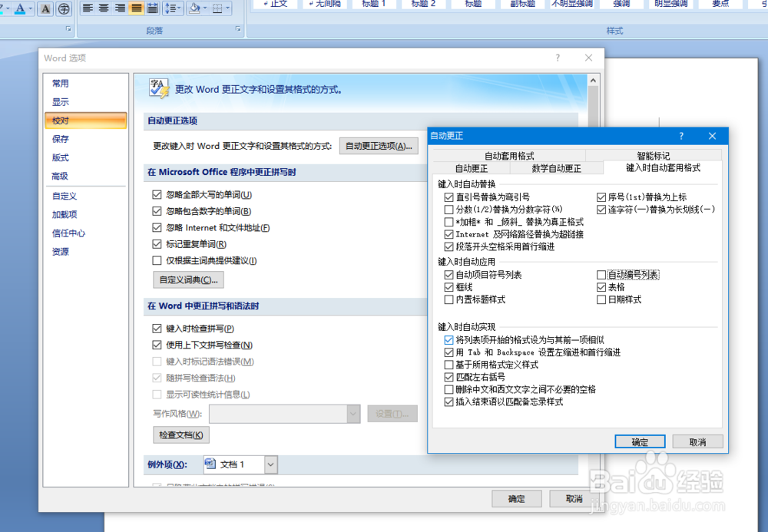This screenshot has height=532, width=768.
Task: Toggle 序号(1st)替换为上标 checkbox
Action: pos(601,197)
